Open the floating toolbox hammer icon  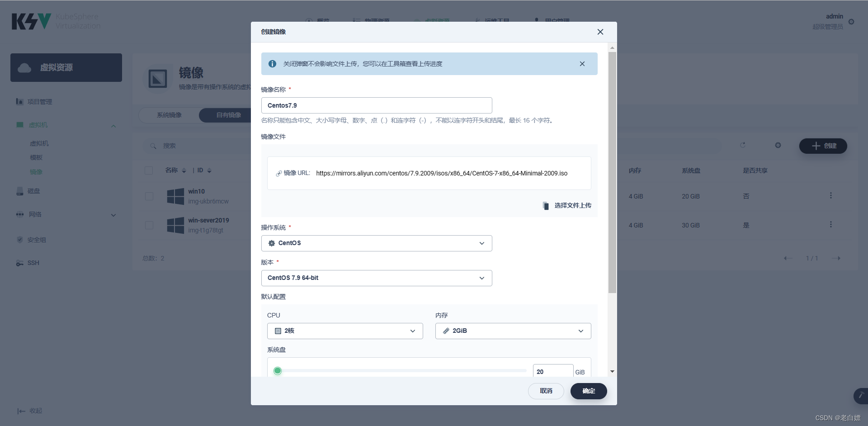click(861, 396)
